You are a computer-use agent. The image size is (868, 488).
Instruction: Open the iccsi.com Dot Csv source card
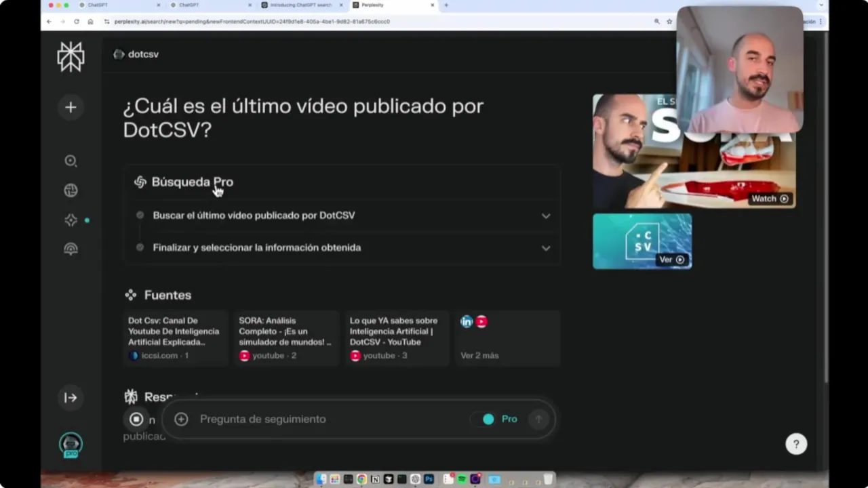[x=176, y=338]
